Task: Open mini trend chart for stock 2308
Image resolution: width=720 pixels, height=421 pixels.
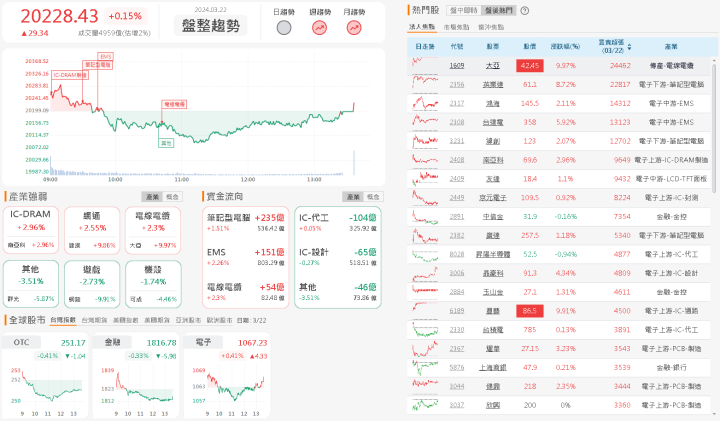Action: (425, 122)
